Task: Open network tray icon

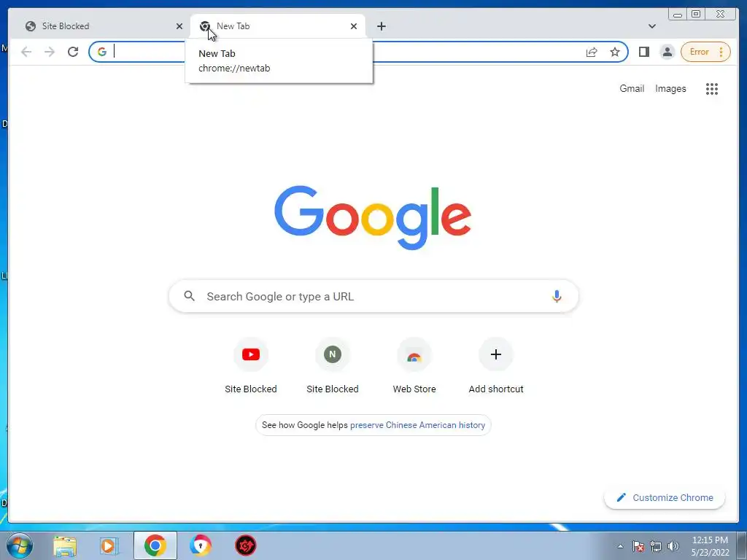Action: (656, 546)
